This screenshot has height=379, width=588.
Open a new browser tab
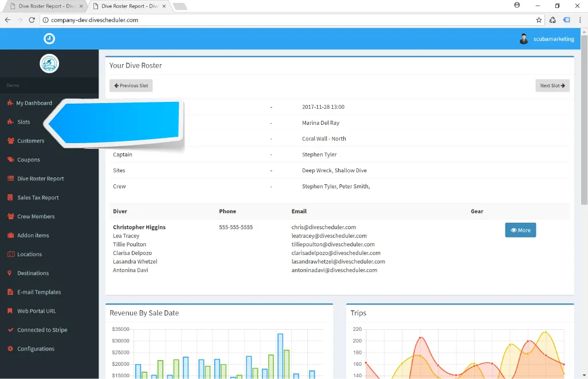[x=181, y=6]
